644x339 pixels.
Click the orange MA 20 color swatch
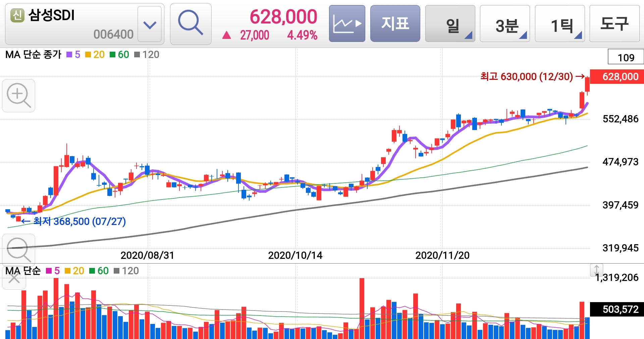tap(88, 55)
